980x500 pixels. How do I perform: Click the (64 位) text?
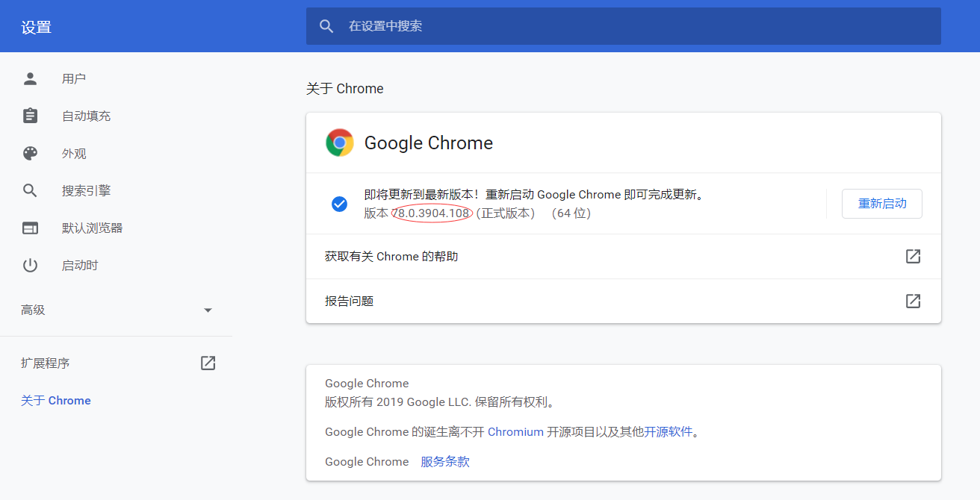point(571,213)
